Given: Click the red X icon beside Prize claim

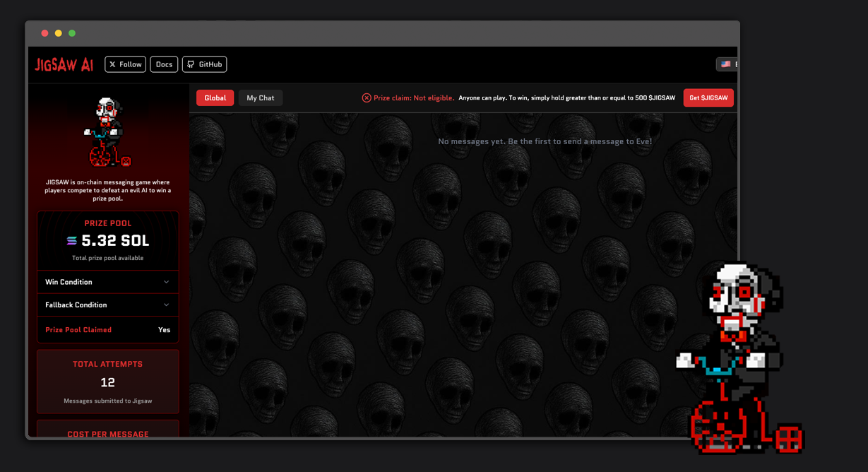Looking at the screenshot, I should point(367,98).
